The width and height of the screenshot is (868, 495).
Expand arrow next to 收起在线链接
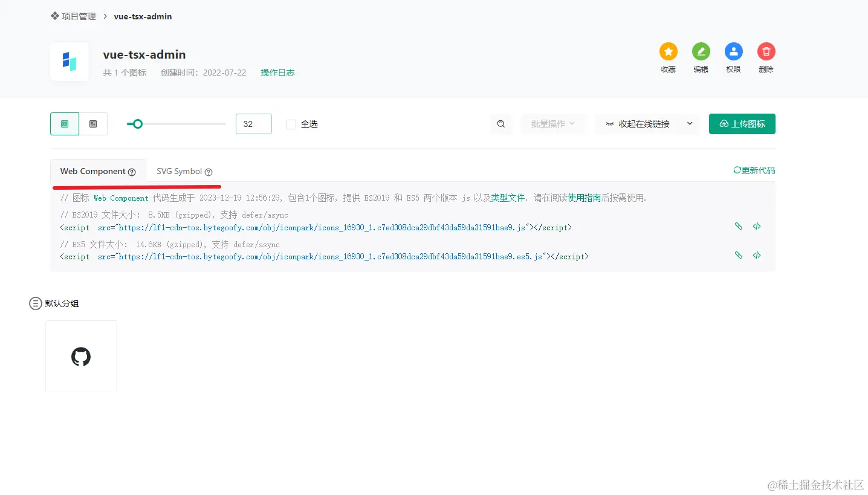click(x=690, y=124)
